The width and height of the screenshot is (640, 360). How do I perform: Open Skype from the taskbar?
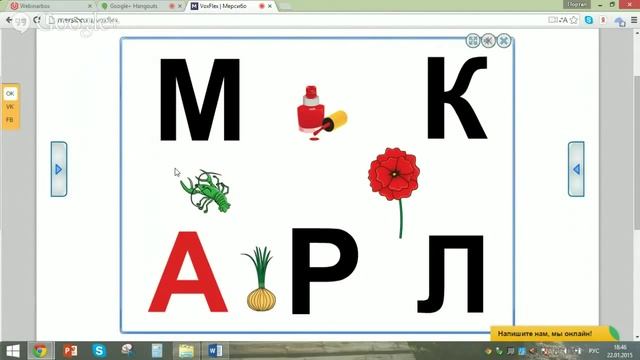click(x=99, y=351)
